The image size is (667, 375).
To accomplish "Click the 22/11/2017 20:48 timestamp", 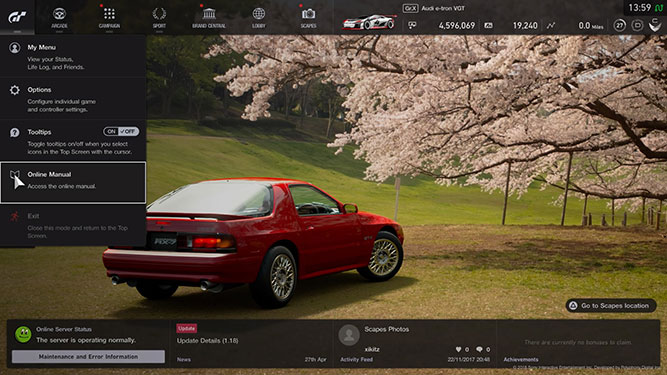I will click(x=469, y=360).
